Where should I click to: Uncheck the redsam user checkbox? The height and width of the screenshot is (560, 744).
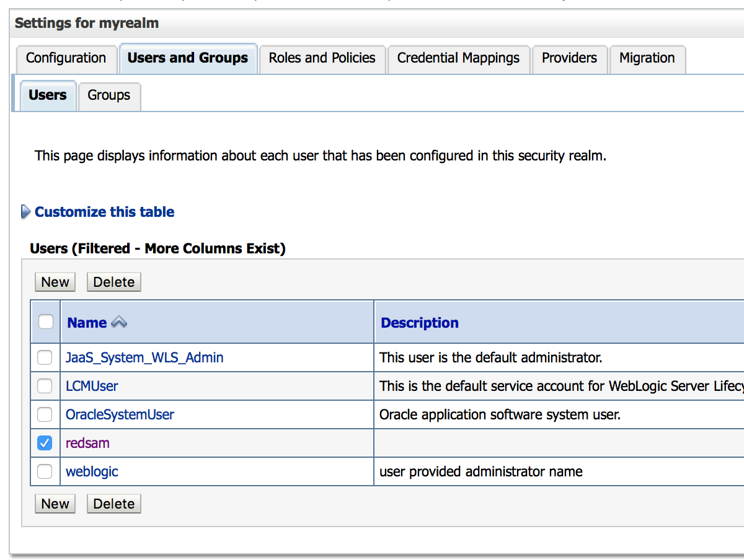[x=45, y=443]
